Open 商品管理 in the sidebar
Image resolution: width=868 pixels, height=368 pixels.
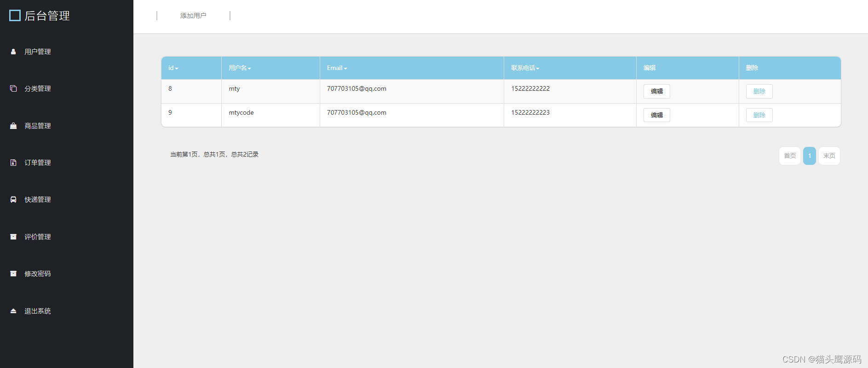(x=38, y=126)
